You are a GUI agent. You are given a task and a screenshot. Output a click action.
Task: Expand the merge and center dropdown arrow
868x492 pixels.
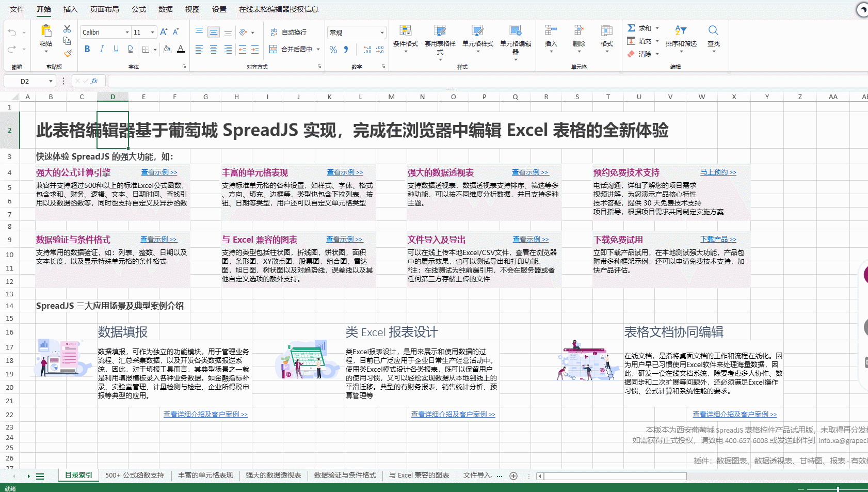318,50
